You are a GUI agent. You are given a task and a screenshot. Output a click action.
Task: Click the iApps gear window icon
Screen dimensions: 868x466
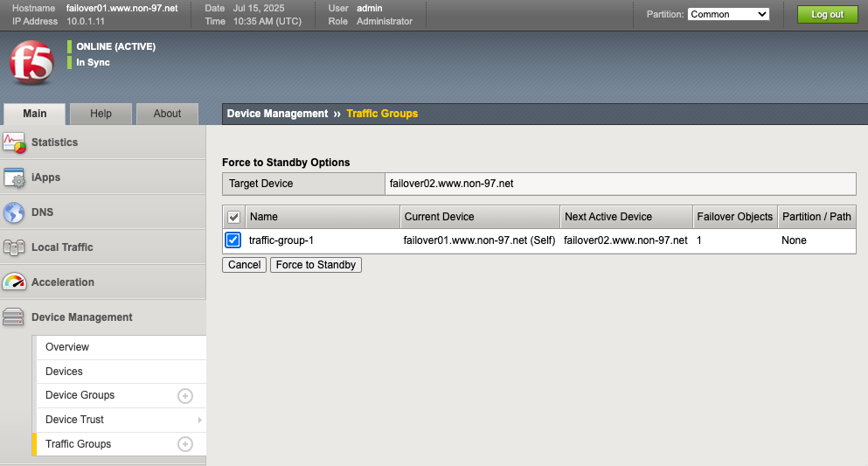14,177
